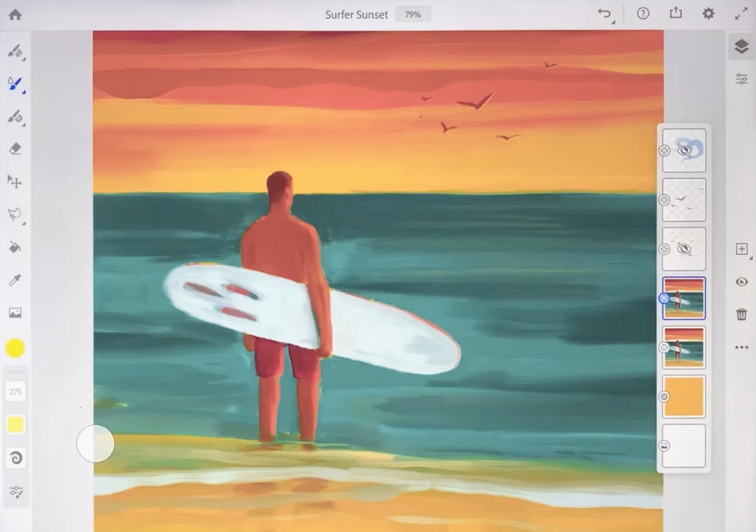Select the Paint Bucket fill tool
The width and height of the screenshot is (756, 532).
coord(15,247)
